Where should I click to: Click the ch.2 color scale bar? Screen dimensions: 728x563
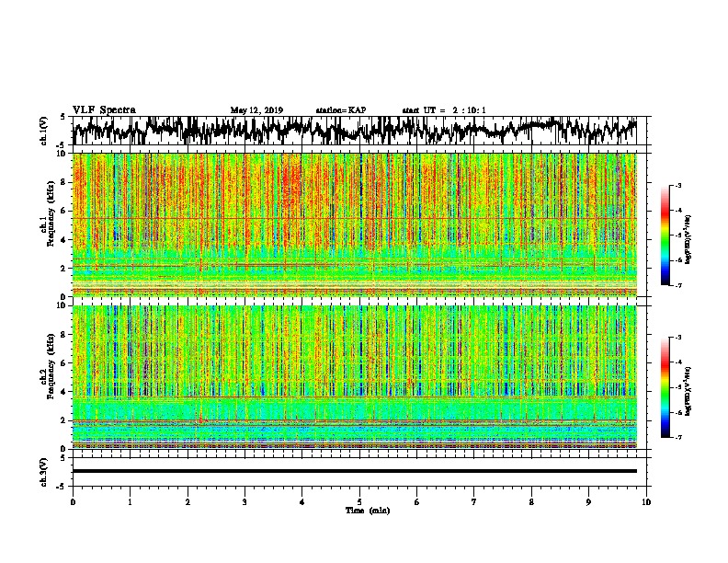pos(665,387)
